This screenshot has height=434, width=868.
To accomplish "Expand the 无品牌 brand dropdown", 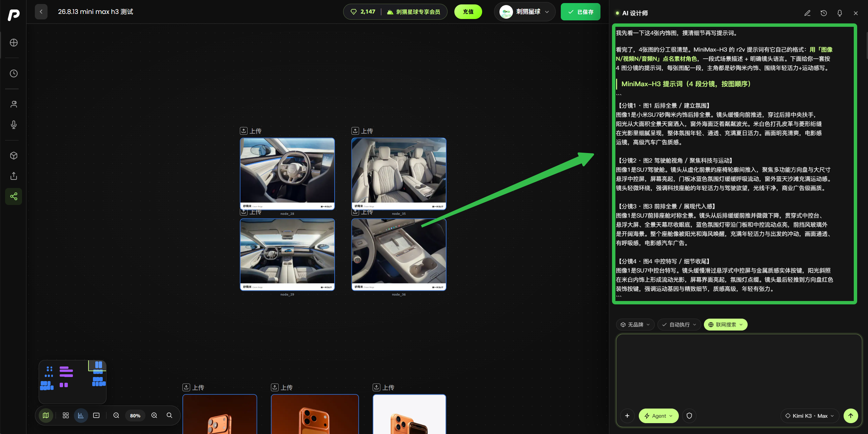I will [x=635, y=324].
